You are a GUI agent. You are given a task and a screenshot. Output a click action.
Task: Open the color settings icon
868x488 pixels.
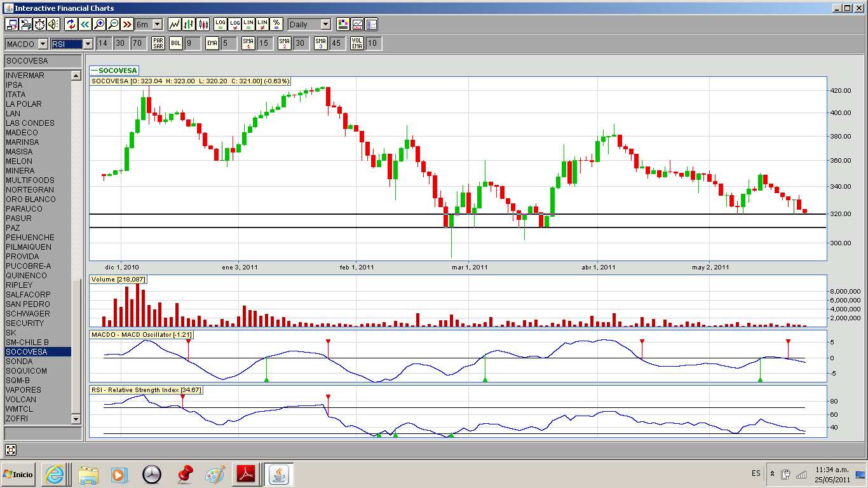(343, 24)
